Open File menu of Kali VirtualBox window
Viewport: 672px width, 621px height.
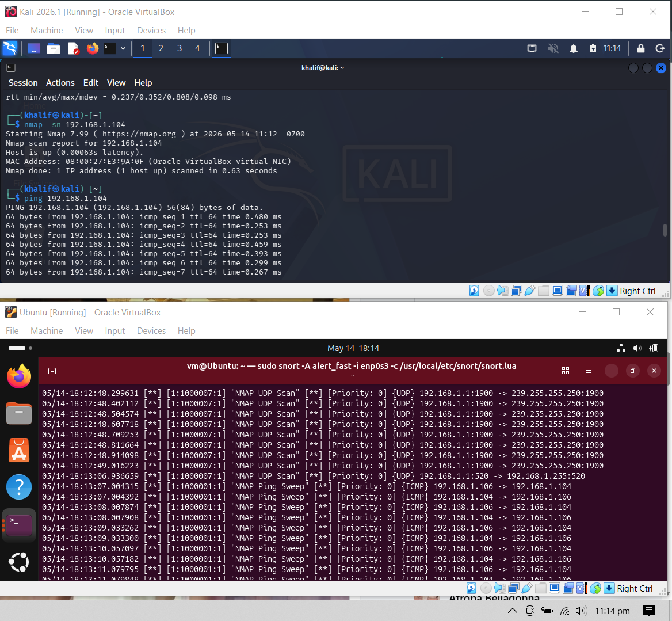[x=12, y=31]
